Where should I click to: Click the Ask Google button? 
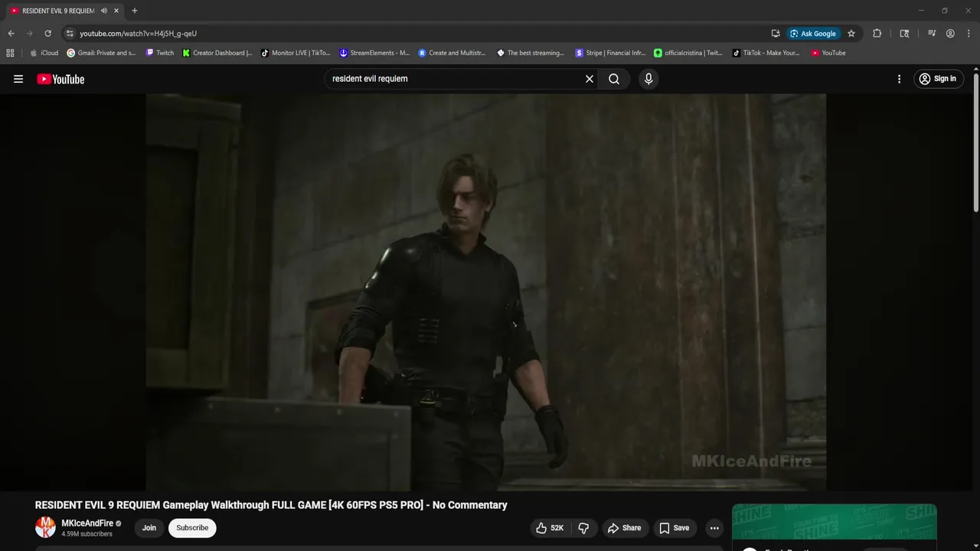point(813,34)
